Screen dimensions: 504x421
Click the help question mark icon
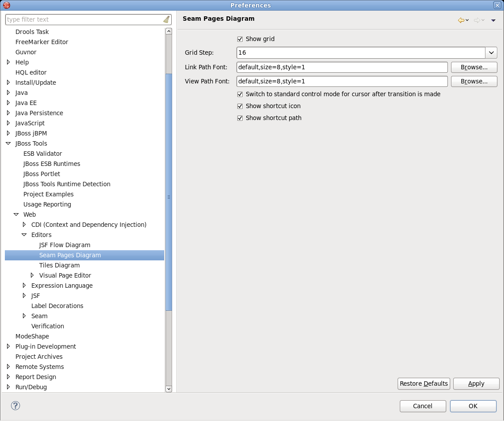pyautogui.click(x=15, y=405)
